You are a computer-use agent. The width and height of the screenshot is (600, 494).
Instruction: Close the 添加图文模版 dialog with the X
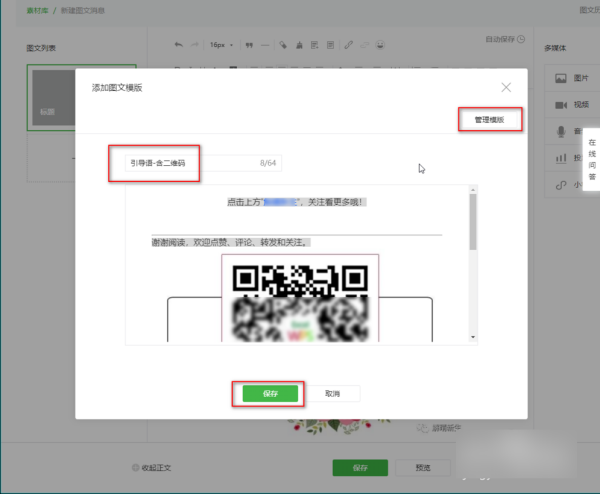click(x=506, y=87)
